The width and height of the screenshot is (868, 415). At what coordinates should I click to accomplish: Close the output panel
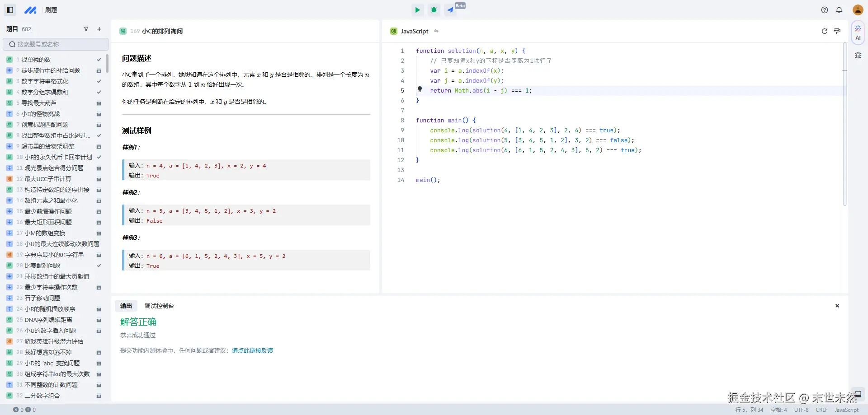[x=837, y=306]
